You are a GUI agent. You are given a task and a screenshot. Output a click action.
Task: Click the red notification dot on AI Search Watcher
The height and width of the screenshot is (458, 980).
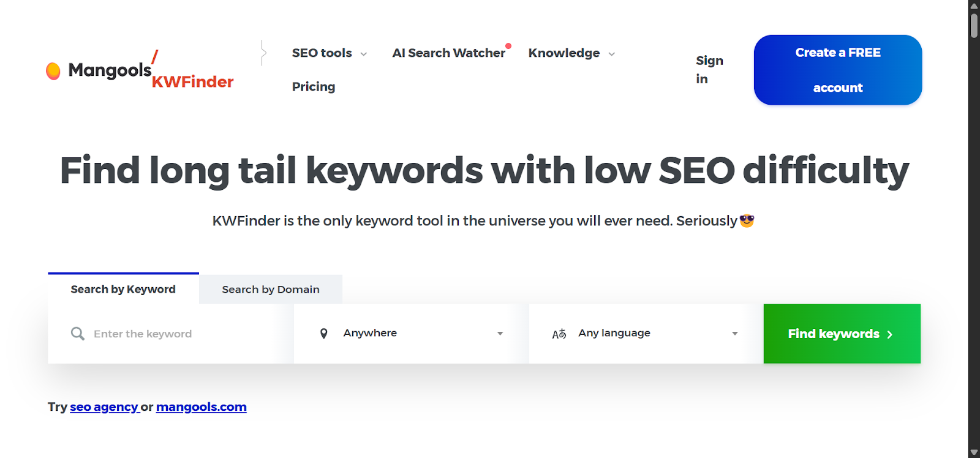tap(508, 45)
